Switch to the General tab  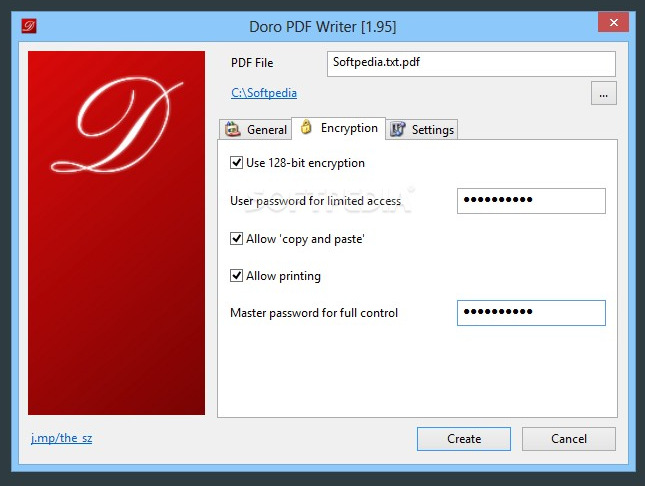pos(255,130)
